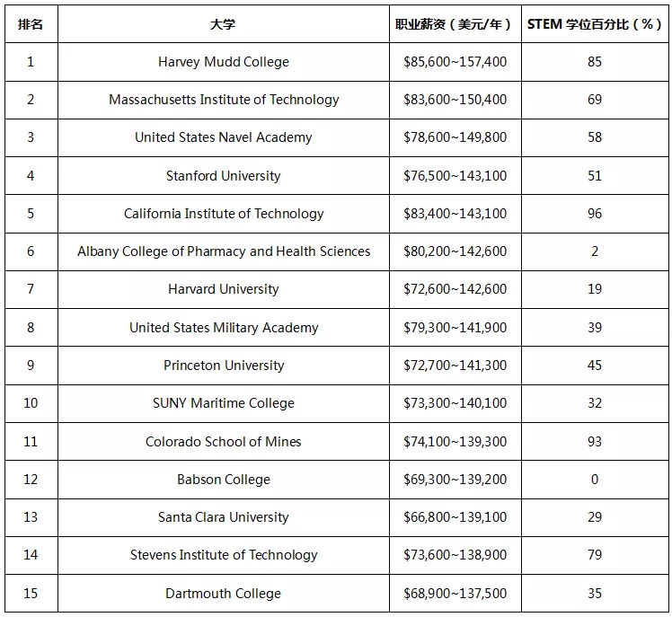Click the 排名 column header
The image size is (672, 617).
31,24
